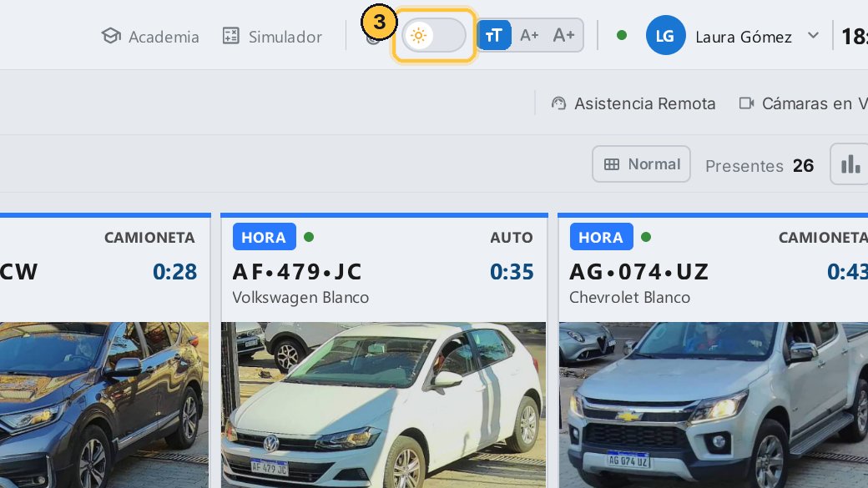Select the largest A+ text size
Image resolution: width=868 pixels, height=488 pixels.
(563, 35)
